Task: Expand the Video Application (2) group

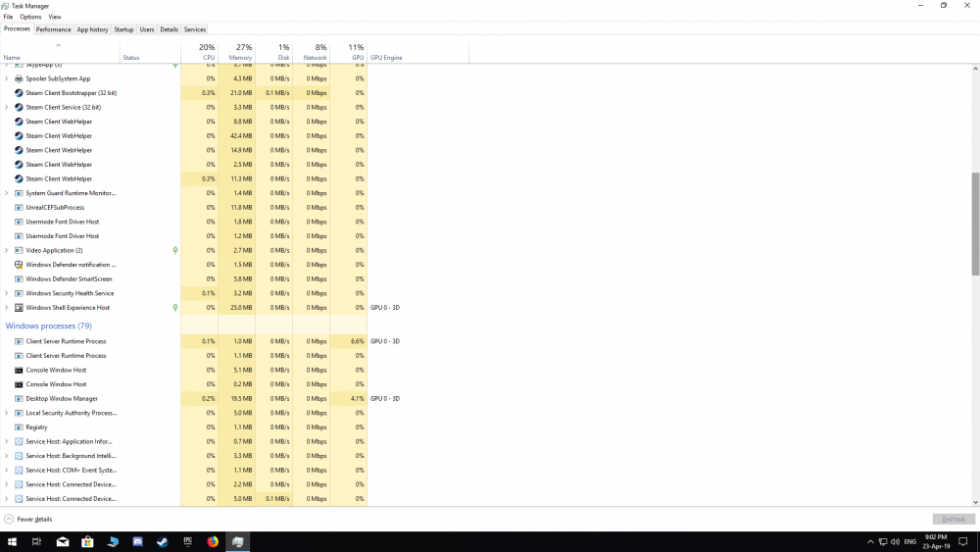Action: 6,251
